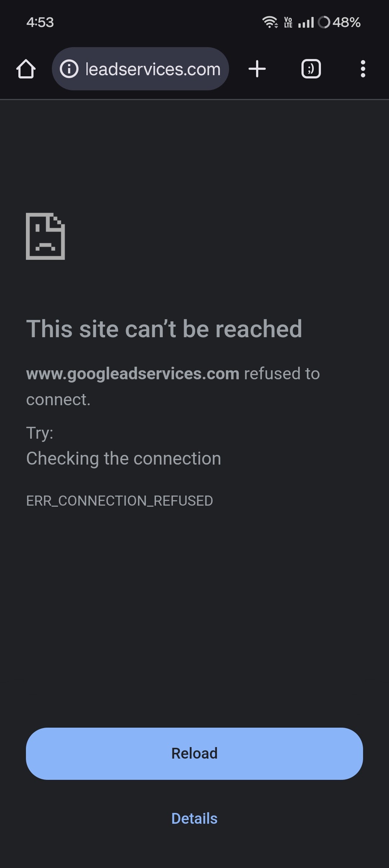The image size is (389, 868).
Task: Tap the cellular signal strength icon
Action: 306,22
